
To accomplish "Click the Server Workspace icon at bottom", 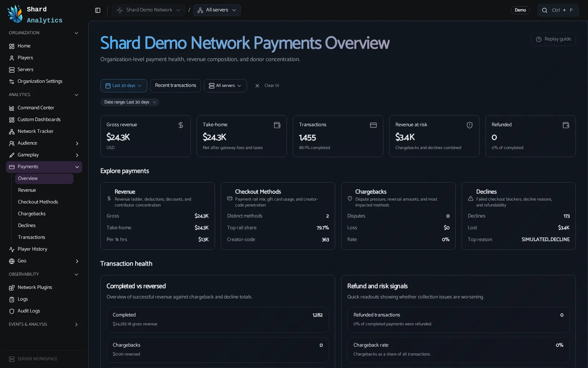I will [x=12, y=359].
